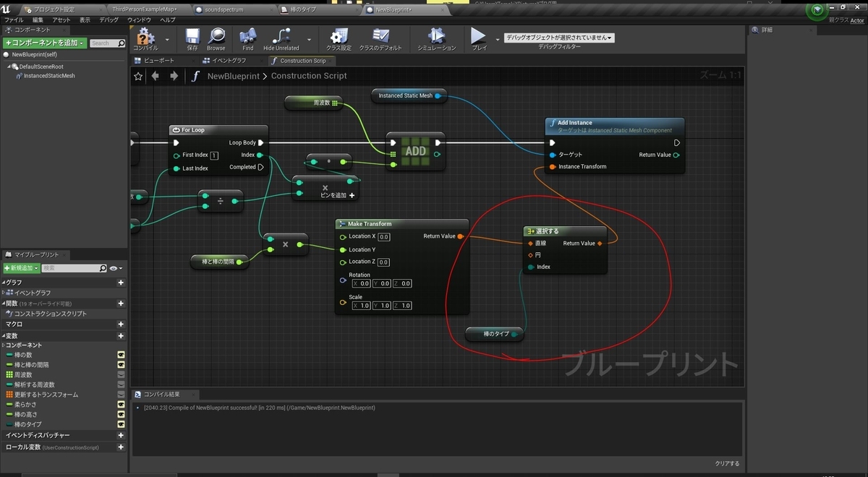Toggle visibility eye for 棒と棒の間隔
Image resolution: width=868 pixels, height=477 pixels.
click(121, 365)
